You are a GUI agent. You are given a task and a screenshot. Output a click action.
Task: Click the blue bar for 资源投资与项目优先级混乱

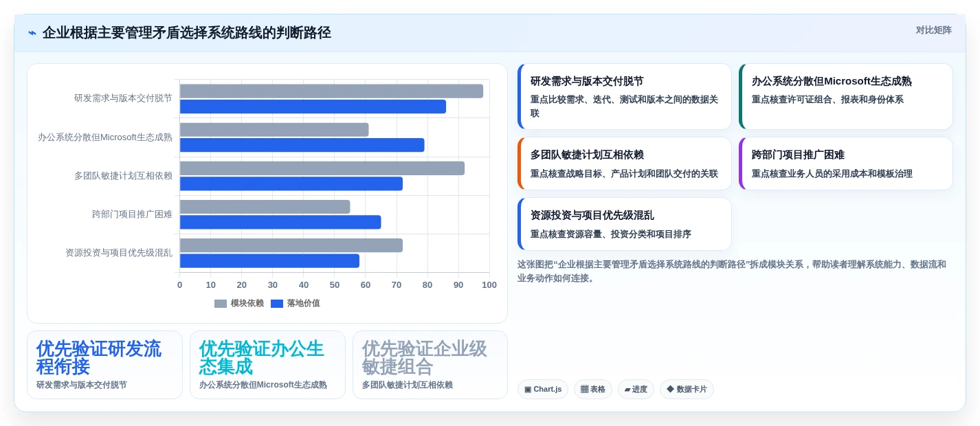coord(269,261)
